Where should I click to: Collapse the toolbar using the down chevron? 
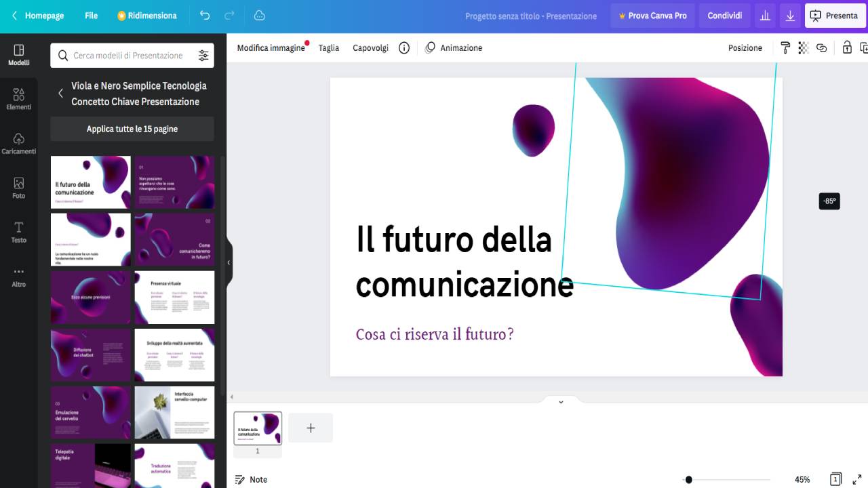[561, 401]
